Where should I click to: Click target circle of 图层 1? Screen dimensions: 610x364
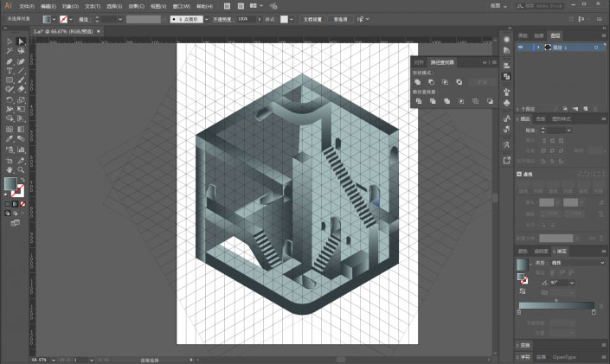click(x=596, y=48)
